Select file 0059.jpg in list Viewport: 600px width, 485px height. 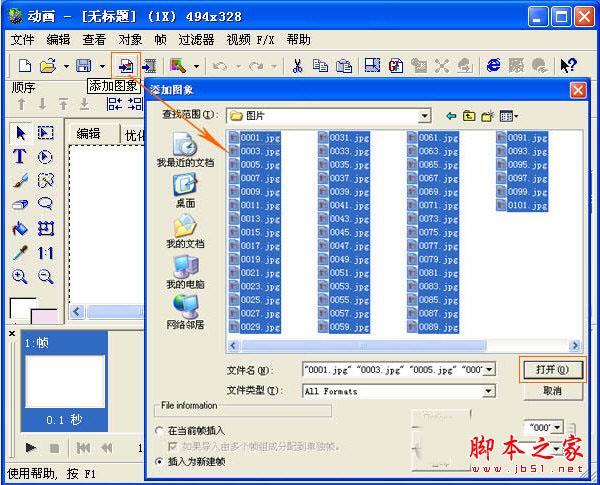(x=344, y=327)
